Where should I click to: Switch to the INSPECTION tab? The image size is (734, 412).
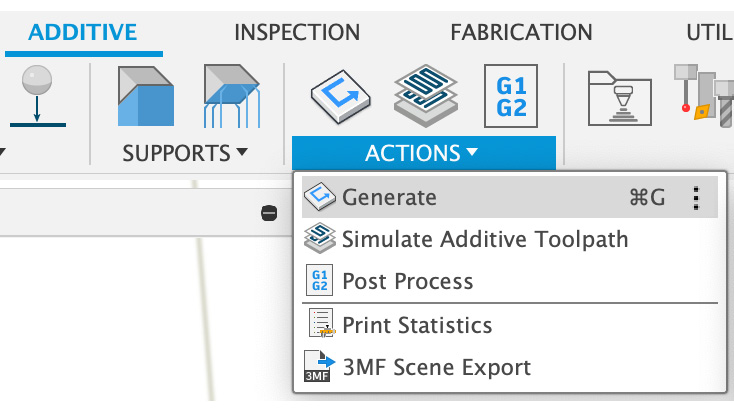tap(297, 33)
